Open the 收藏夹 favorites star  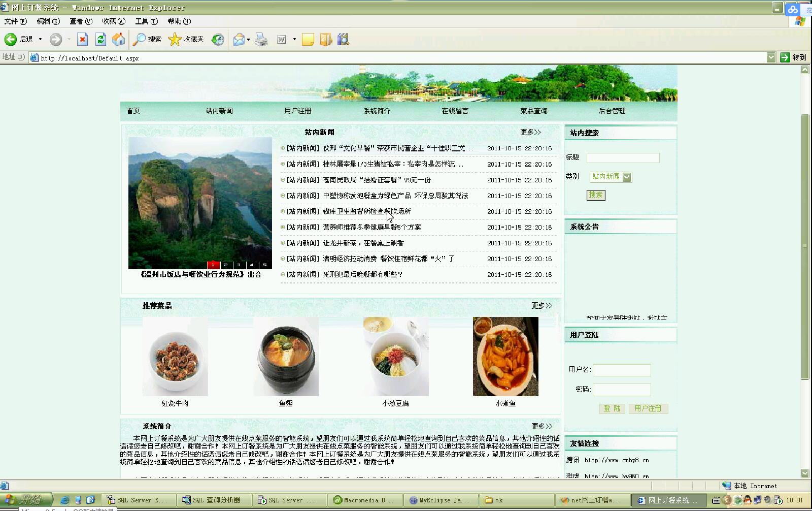tap(186, 39)
